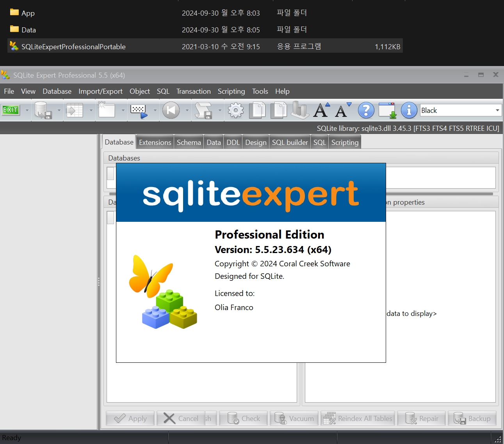Click the Check database button
Image resolution: width=504 pixels, height=444 pixels.
[244, 418]
